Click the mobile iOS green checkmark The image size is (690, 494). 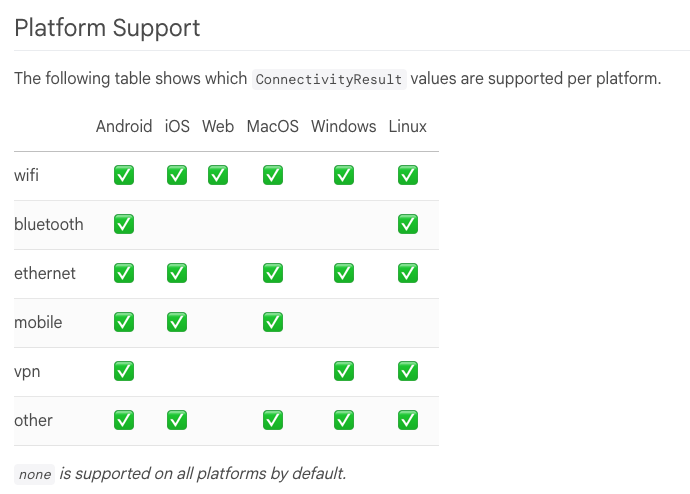click(x=177, y=322)
